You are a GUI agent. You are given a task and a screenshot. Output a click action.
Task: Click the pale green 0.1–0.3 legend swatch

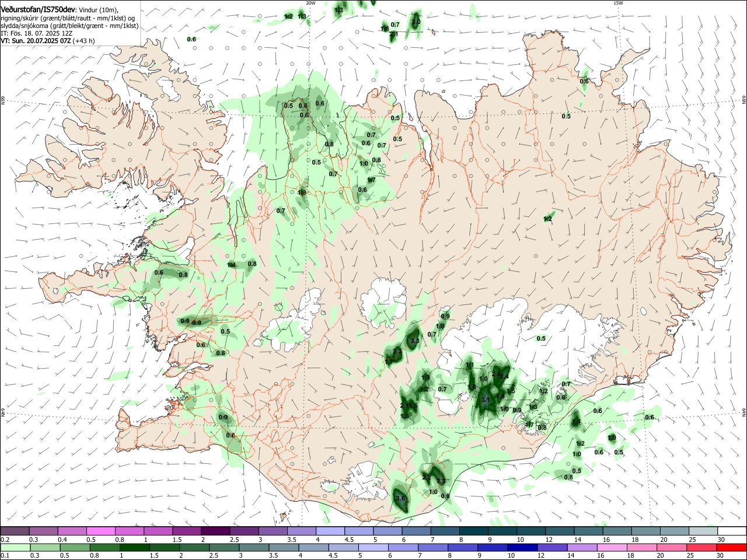coord(15,548)
